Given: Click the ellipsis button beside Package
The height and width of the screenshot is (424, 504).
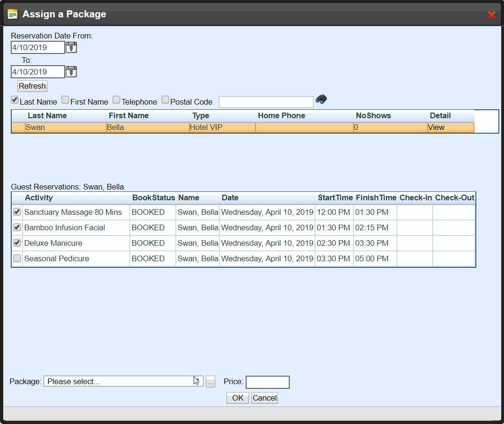Looking at the screenshot, I should (210, 382).
